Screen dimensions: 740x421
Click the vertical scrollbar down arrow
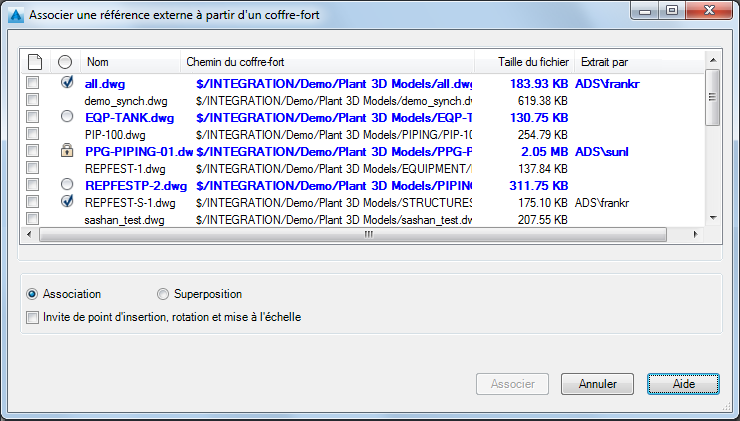point(712,218)
